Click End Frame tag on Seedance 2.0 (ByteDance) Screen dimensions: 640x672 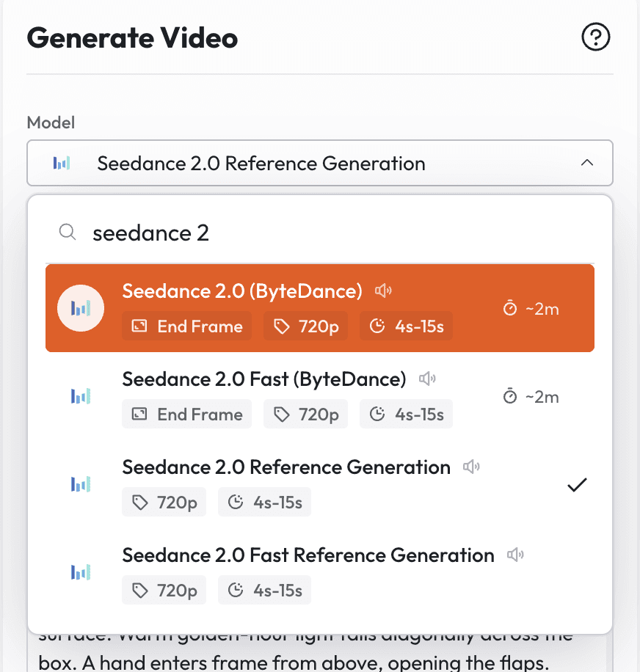186,326
